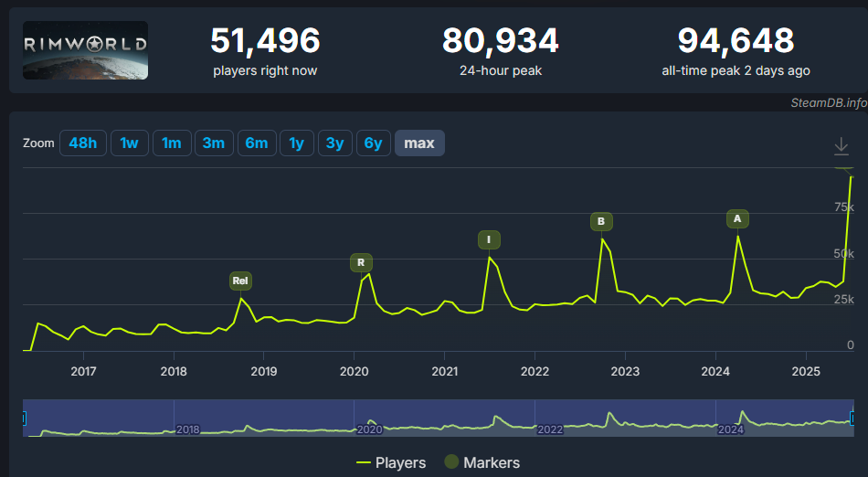The image size is (868, 477).
Task: Click the 'I' marker in 2021
Action: tap(489, 239)
